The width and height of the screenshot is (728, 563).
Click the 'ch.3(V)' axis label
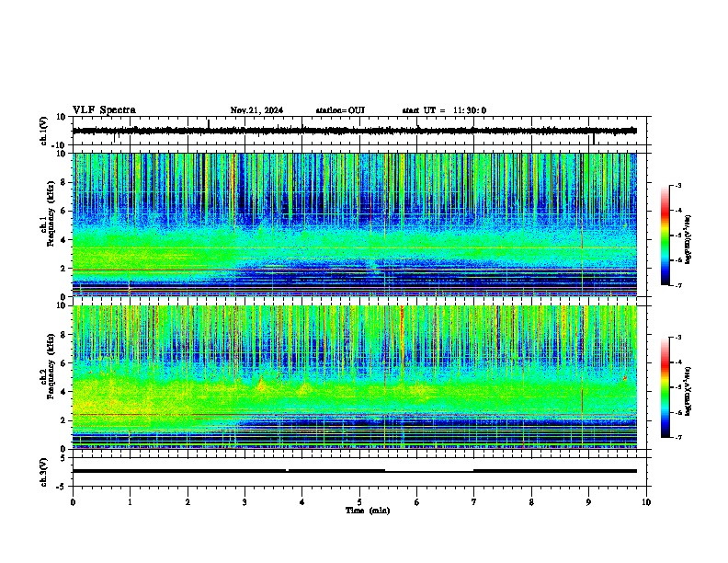click(44, 472)
